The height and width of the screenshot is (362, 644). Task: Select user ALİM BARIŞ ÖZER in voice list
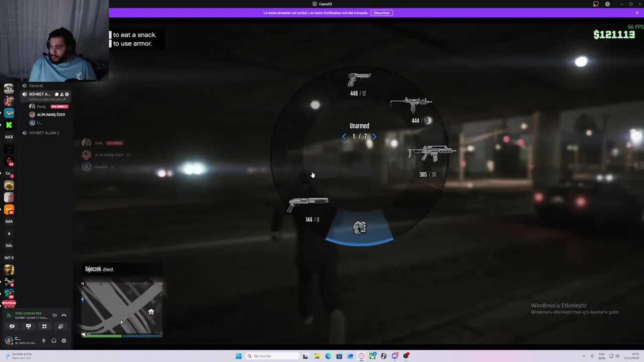(x=51, y=115)
